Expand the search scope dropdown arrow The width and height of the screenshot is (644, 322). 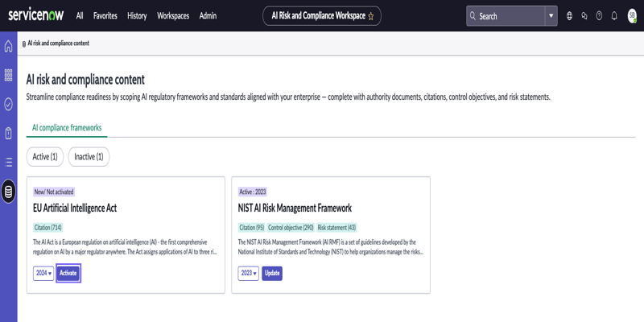[551, 16]
